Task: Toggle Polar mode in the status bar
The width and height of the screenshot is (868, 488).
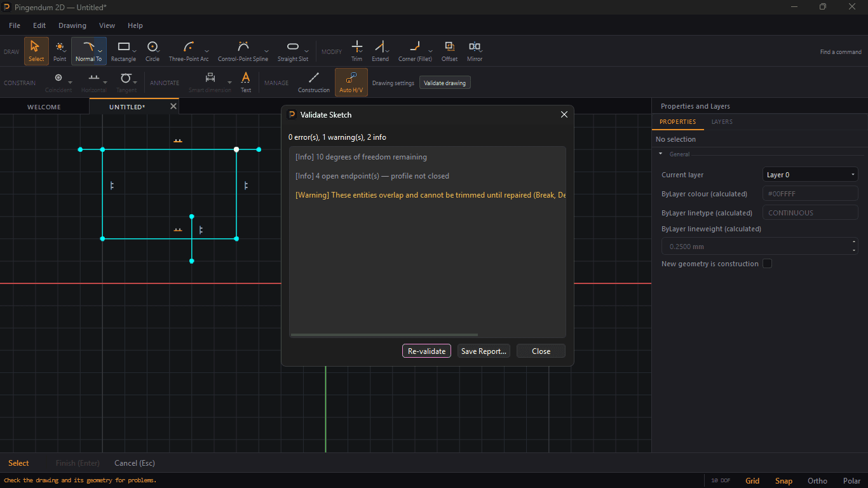Action: (x=851, y=481)
